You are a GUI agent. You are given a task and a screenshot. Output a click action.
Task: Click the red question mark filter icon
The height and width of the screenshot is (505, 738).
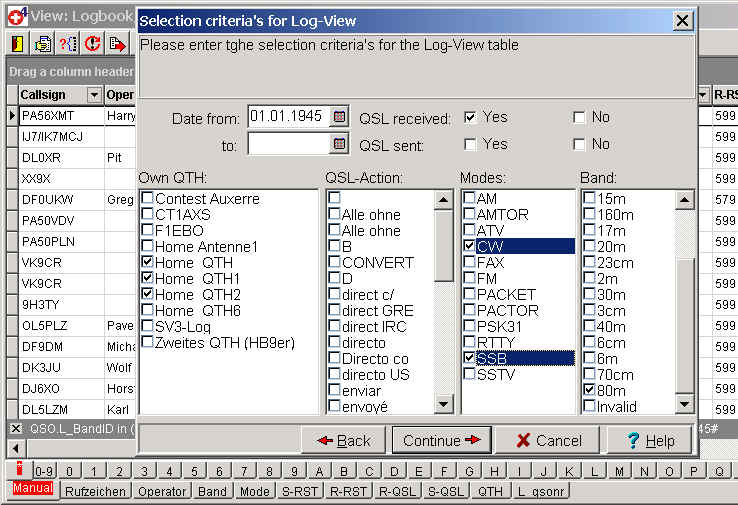tap(68, 43)
